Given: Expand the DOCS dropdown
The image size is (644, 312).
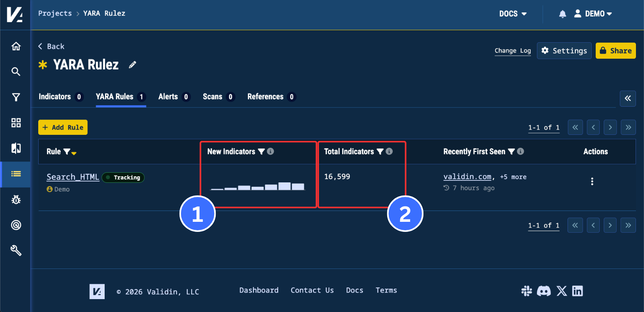Looking at the screenshot, I should [513, 14].
